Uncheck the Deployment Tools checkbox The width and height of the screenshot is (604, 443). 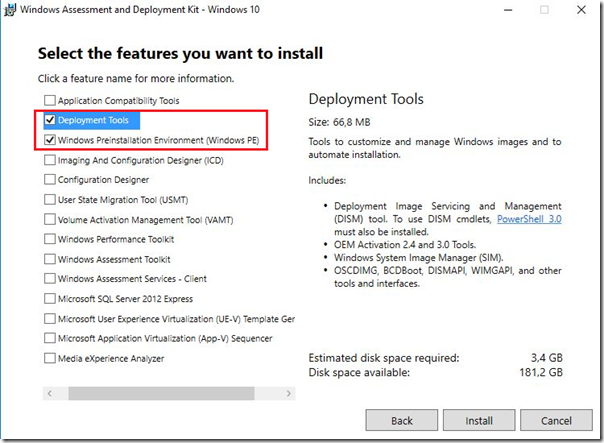coord(50,120)
